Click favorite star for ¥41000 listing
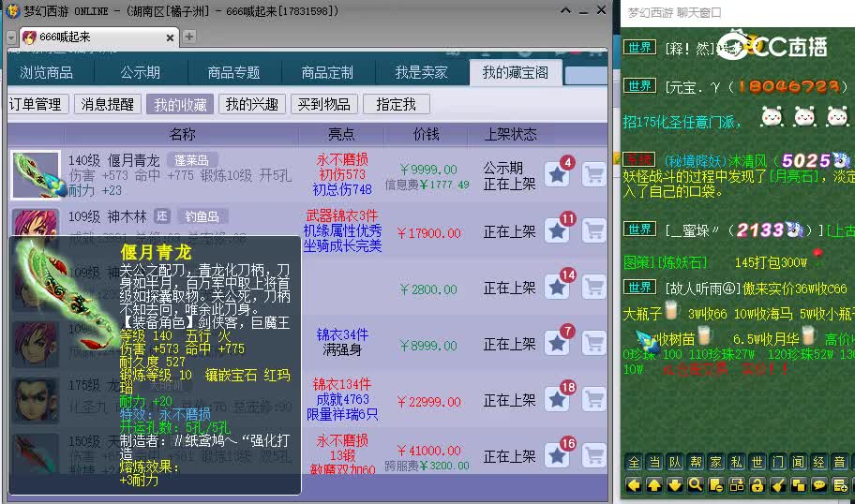855x504 pixels. click(x=557, y=456)
